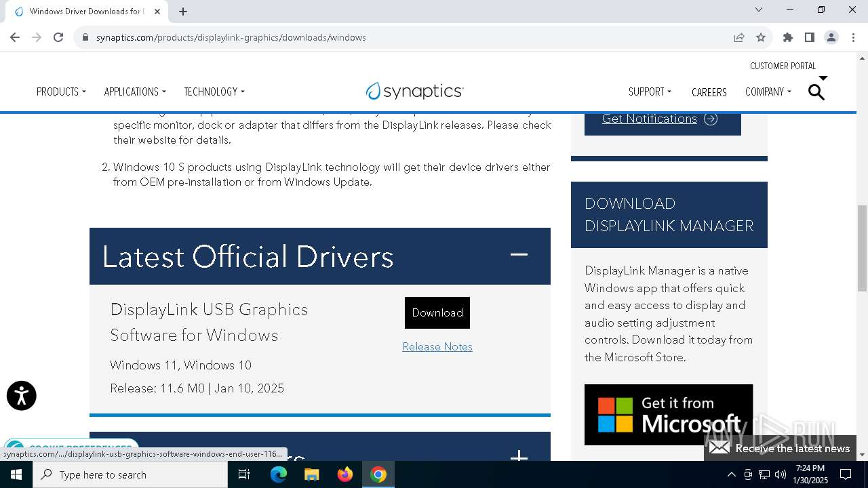Open the CAREERS page

click(709, 92)
